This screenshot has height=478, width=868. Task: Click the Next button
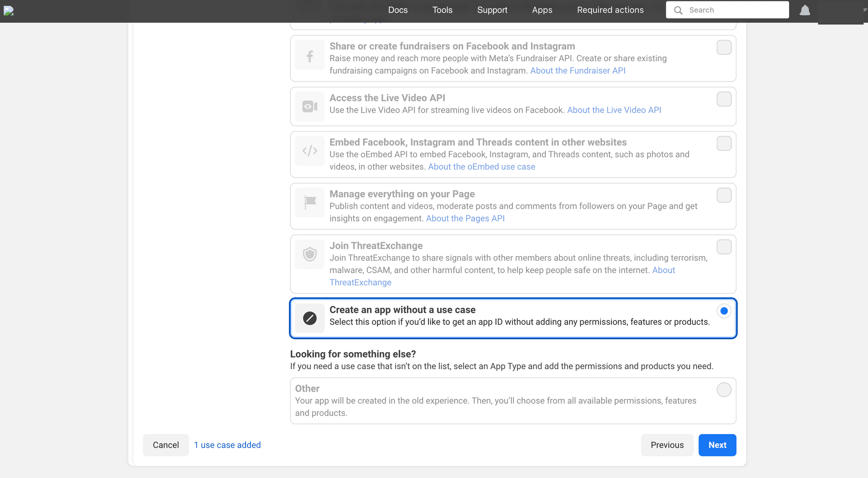click(717, 445)
